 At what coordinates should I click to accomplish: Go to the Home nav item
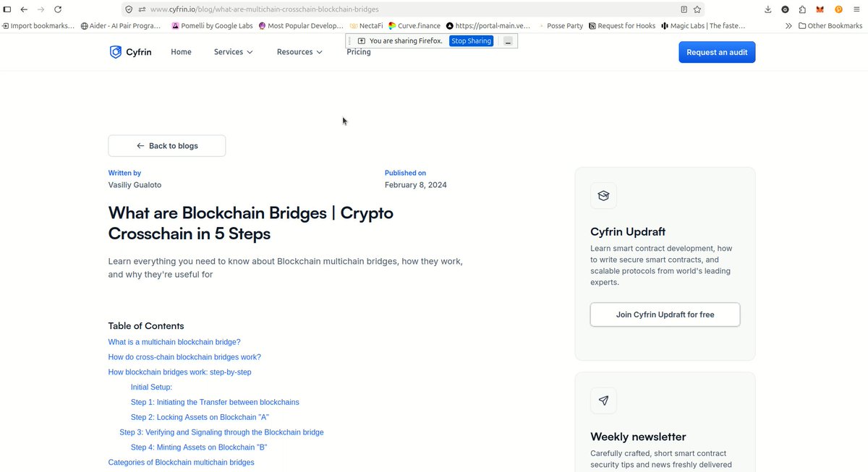tap(181, 52)
